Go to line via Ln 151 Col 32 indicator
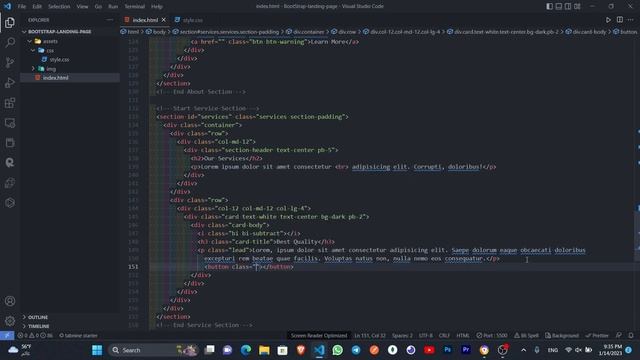The height and width of the screenshot is (360, 640). (370, 336)
